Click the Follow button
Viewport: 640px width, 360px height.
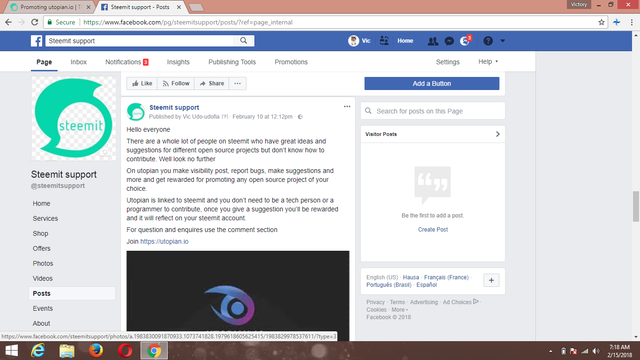pyautogui.click(x=176, y=83)
